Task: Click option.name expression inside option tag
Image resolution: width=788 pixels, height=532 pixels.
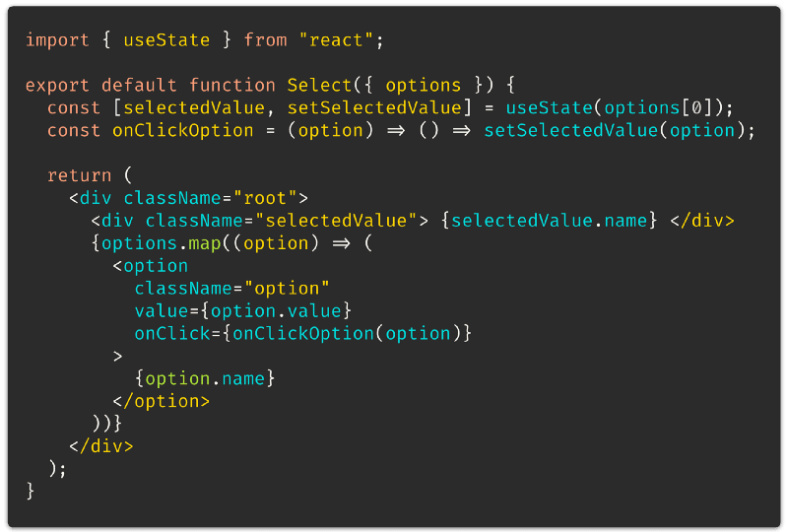Action: coord(205,378)
